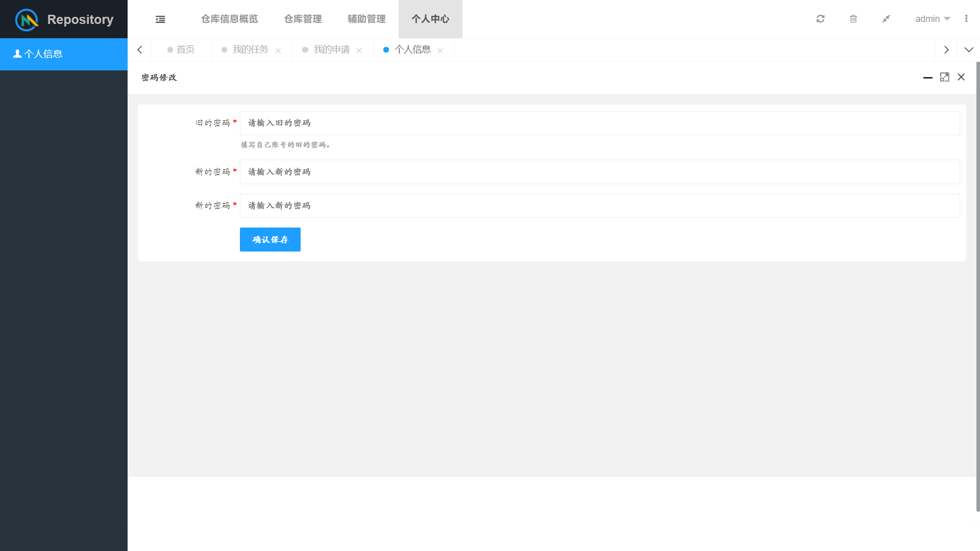
Task: Maximize the 密码修改 panel
Action: point(945,77)
